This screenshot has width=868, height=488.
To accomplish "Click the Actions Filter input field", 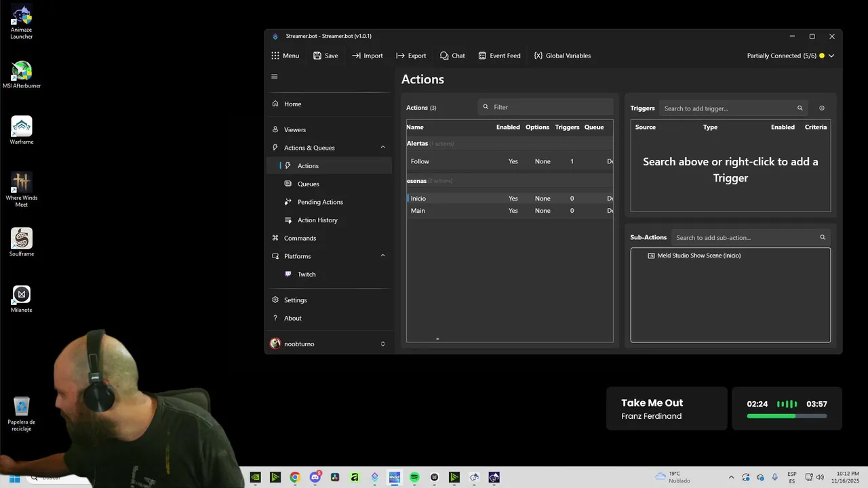I will (545, 107).
